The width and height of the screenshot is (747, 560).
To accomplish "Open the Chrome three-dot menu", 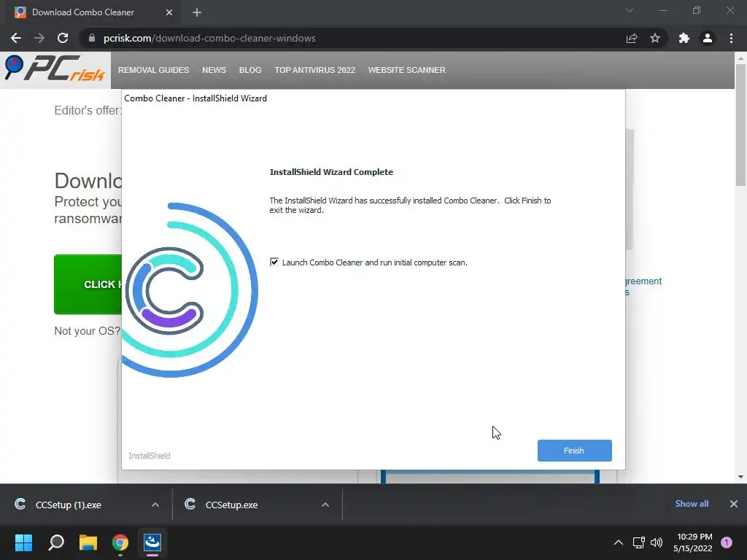I will (x=731, y=38).
